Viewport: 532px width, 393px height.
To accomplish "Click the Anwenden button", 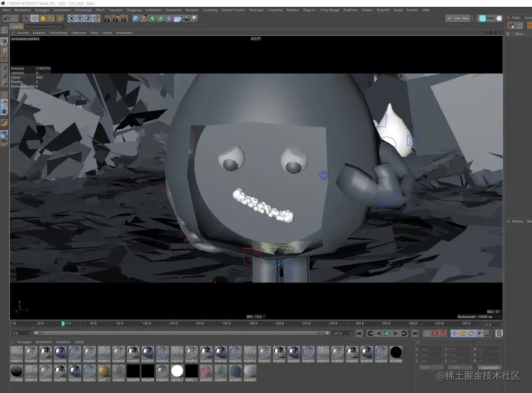I will coord(489,367).
